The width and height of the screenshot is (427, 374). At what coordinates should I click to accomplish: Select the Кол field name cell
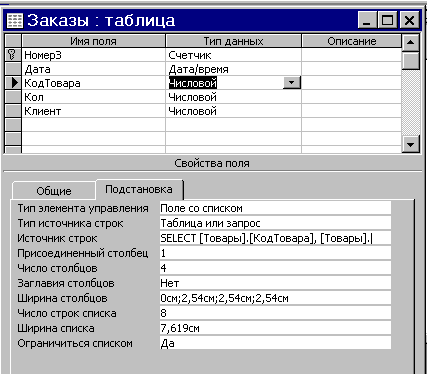93,97
